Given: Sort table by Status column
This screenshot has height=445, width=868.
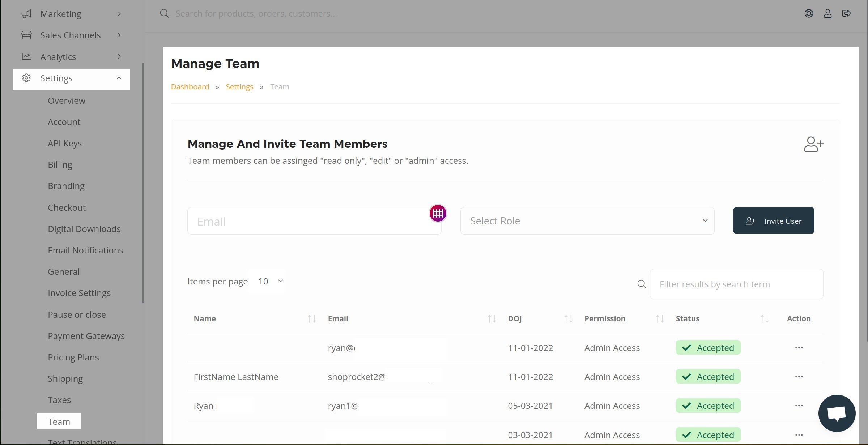Looking at the screenshot, I should pos(764,318).
